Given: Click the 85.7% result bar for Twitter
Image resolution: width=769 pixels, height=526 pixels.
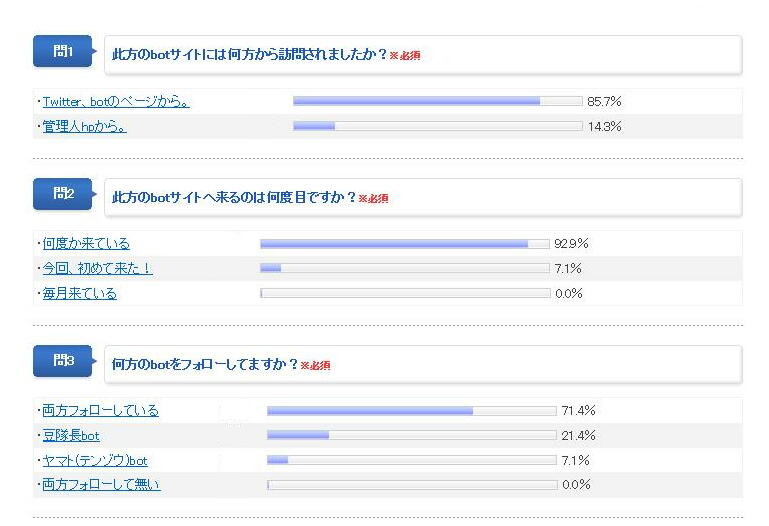Looking at the screenshot, I should (437, 101).
